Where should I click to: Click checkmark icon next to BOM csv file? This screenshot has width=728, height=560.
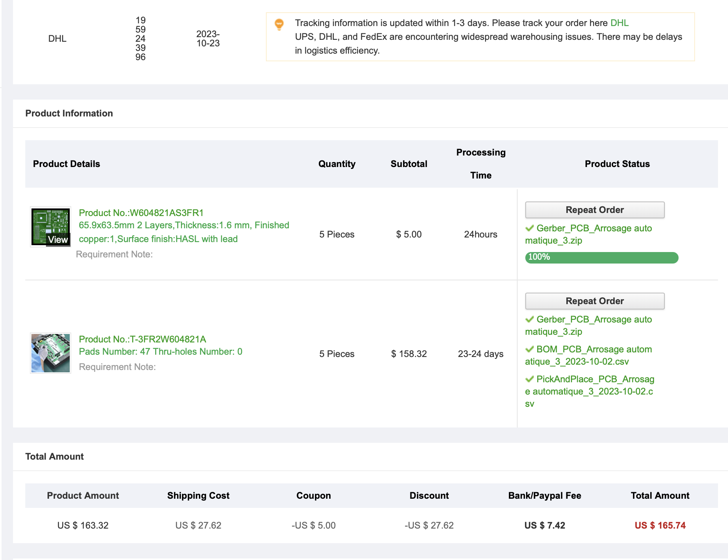[530, 349]
